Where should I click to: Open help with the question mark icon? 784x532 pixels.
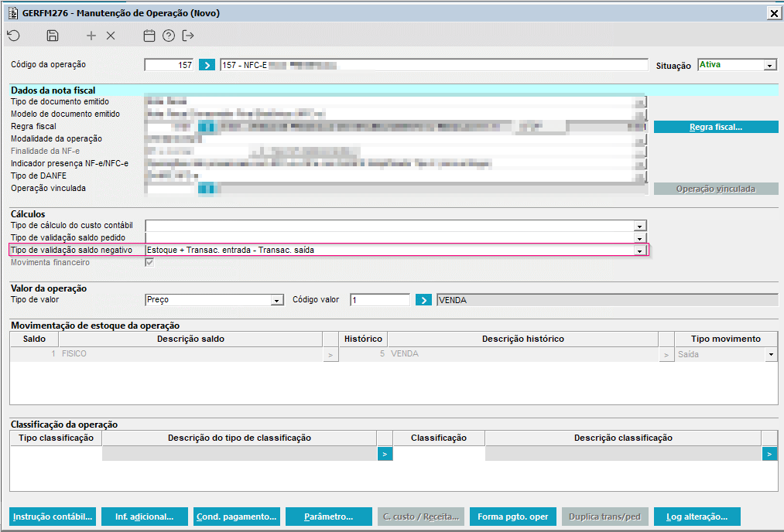169,36
